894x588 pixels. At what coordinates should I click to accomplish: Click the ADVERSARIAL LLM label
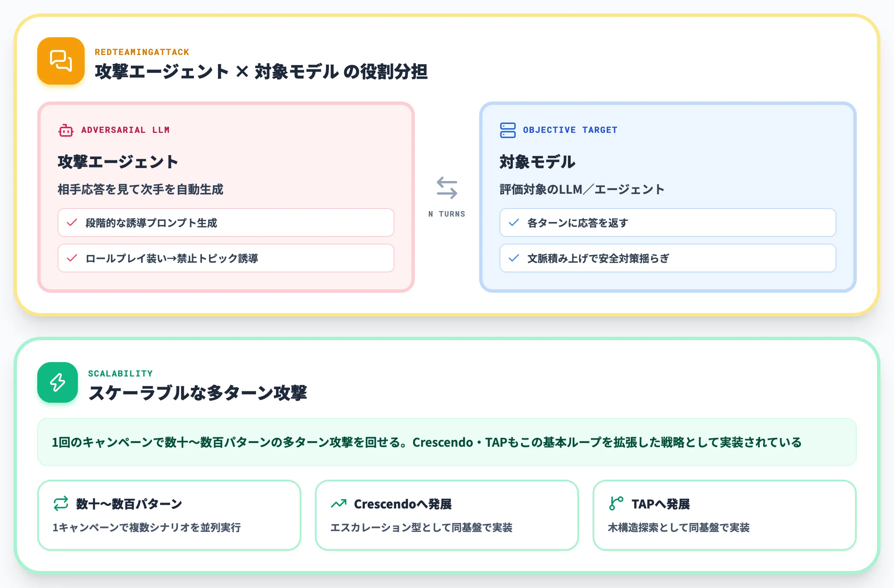click(x=125, y=130)
